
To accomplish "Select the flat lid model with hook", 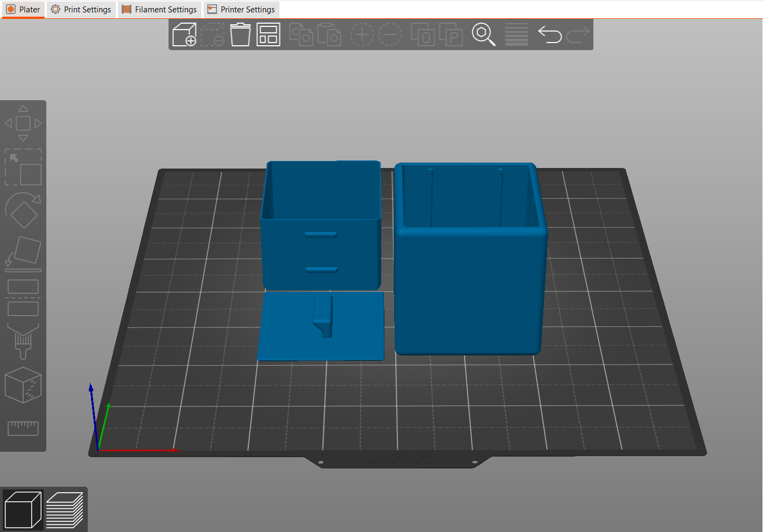I will click(321, 326).
